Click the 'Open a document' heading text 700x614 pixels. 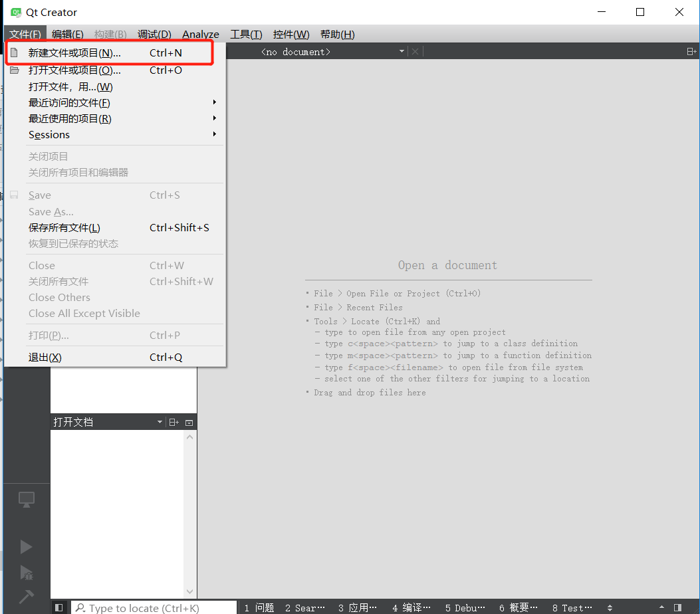click(x=448, y=265)
